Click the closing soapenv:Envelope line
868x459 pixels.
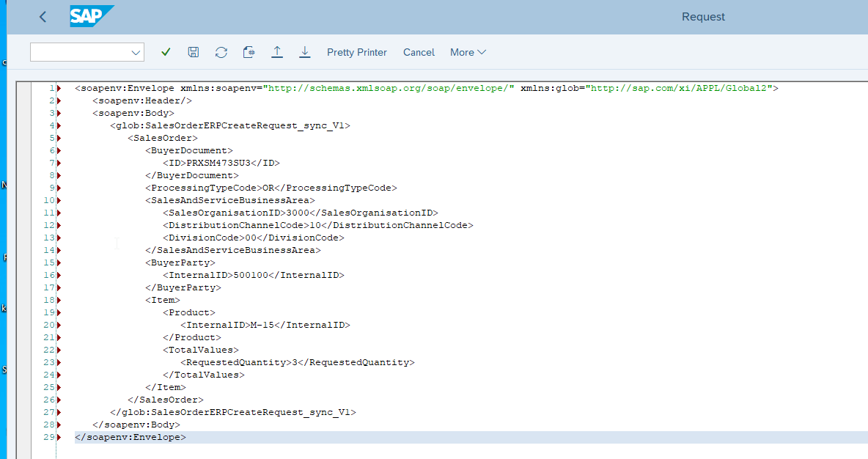click(130, 437)
